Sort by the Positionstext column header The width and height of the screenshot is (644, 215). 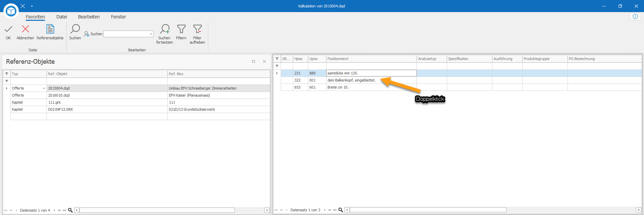[371, 59]
